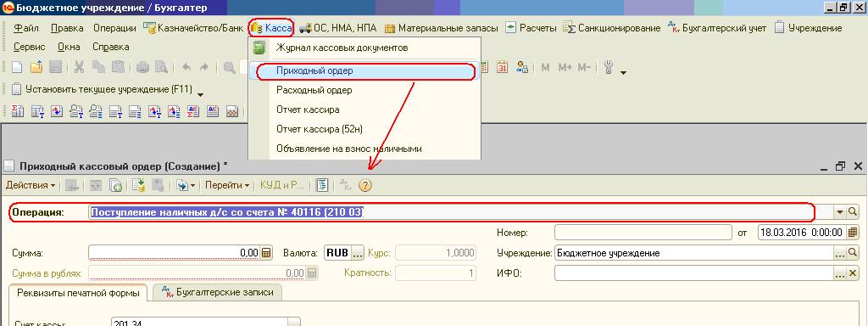Viewport: 868px width, 326px height.
Task: Open the Перейти dropdown menu
Action: click(x=227, y=186)
